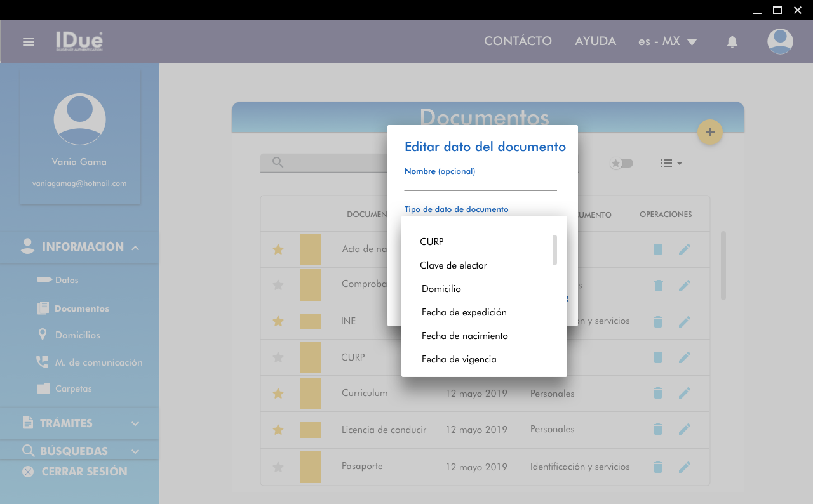Select CURP from the dropdown list
The height and width of the screenshot is (504, 813).
pyautogui.click(x=432, y=242)
